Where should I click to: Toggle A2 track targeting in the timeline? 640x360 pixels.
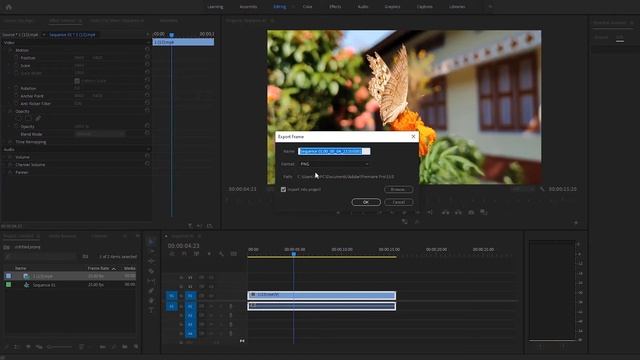190,315
